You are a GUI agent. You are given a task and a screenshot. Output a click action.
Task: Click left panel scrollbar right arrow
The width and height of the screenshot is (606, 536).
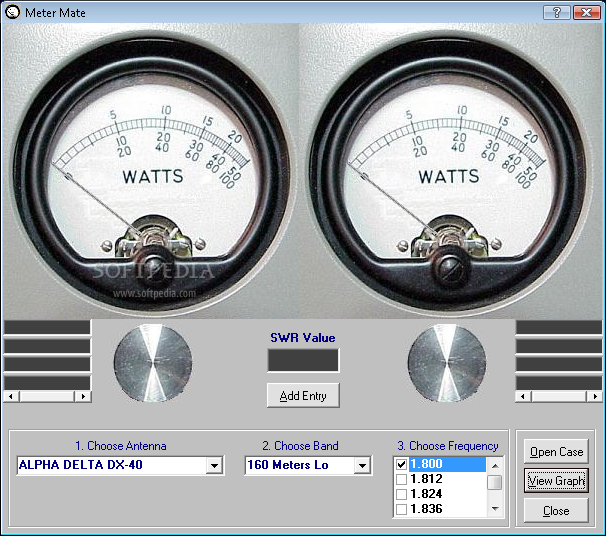coord(83,396)
